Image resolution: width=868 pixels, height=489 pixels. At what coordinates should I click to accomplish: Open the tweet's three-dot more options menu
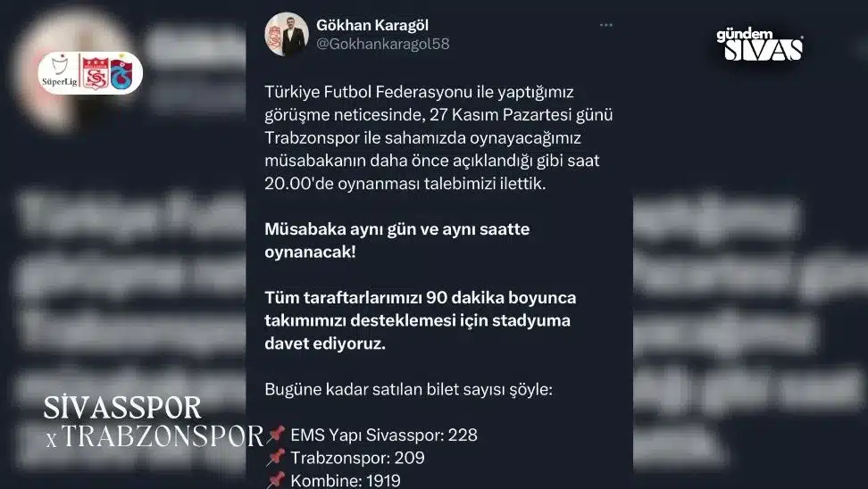pyautogui.click(x=606, y=25)
